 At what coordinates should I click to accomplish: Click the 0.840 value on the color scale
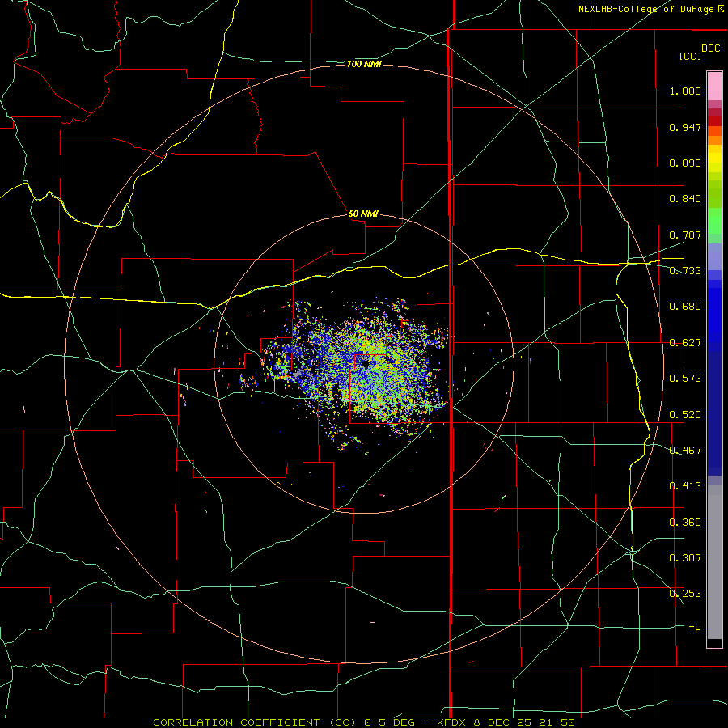[685, 199]
